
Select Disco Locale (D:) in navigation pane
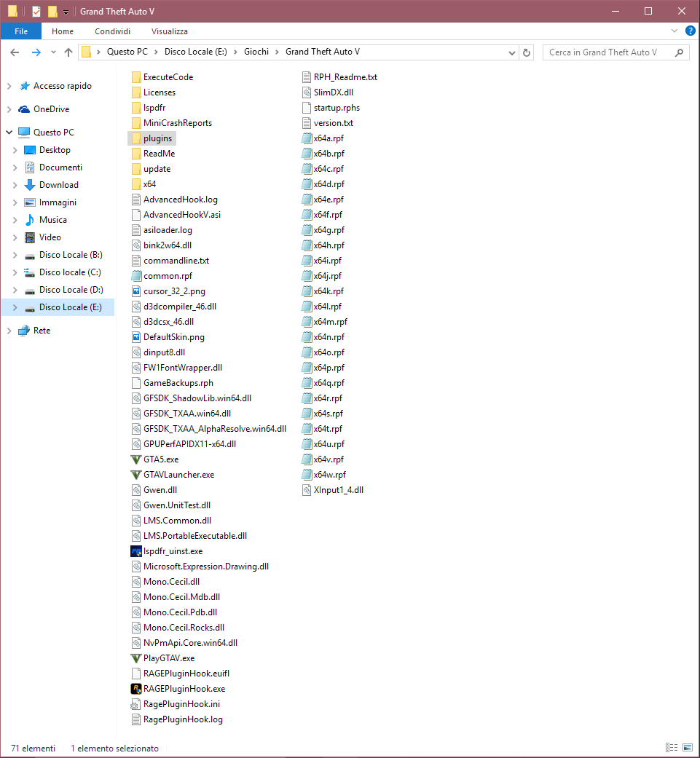71,290
